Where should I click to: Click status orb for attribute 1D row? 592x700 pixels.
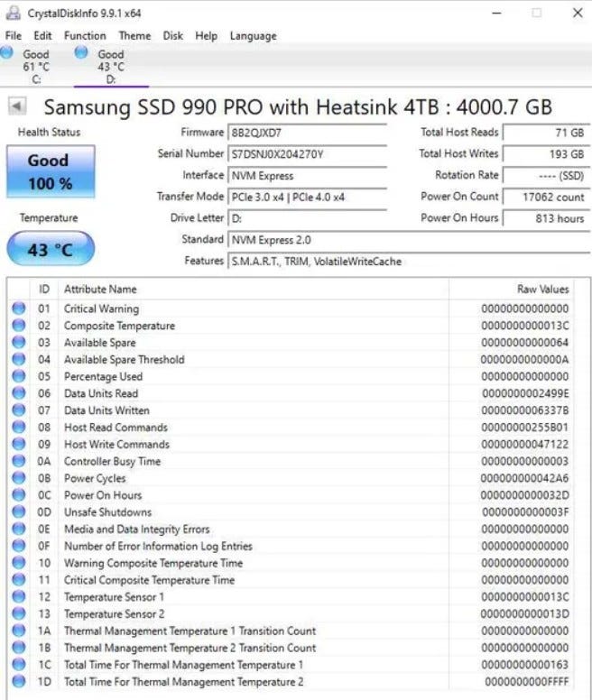point(19,681)
